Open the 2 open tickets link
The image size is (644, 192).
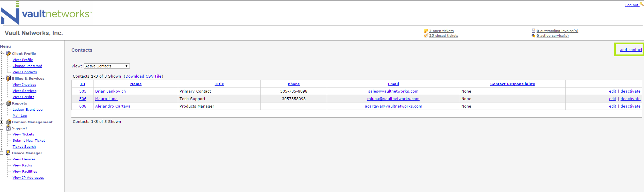[441, 31]
